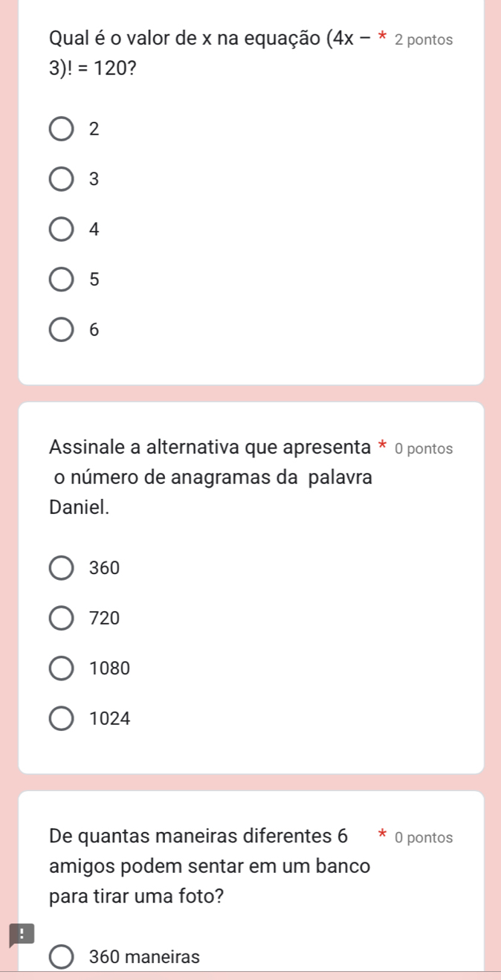Pick answer 4 in the first question
Image resolution: width=501 pixels, height=980 pixels.
62,230
